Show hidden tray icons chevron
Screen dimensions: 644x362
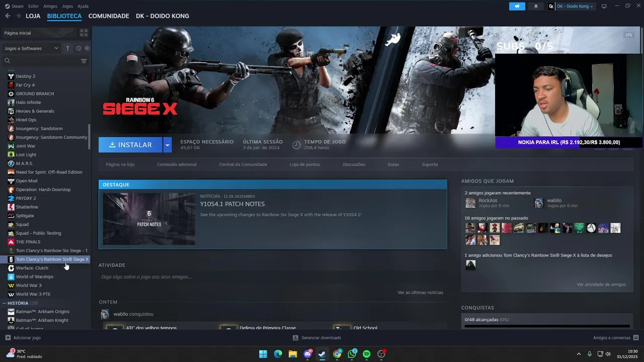click(x=579, y=354)
